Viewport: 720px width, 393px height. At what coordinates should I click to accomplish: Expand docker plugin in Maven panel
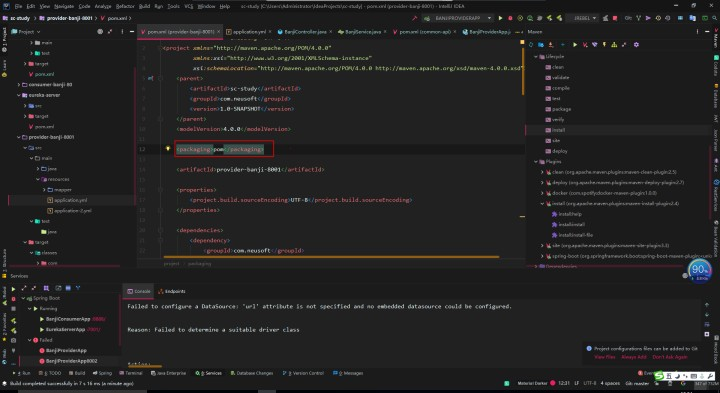coord(542,193)
